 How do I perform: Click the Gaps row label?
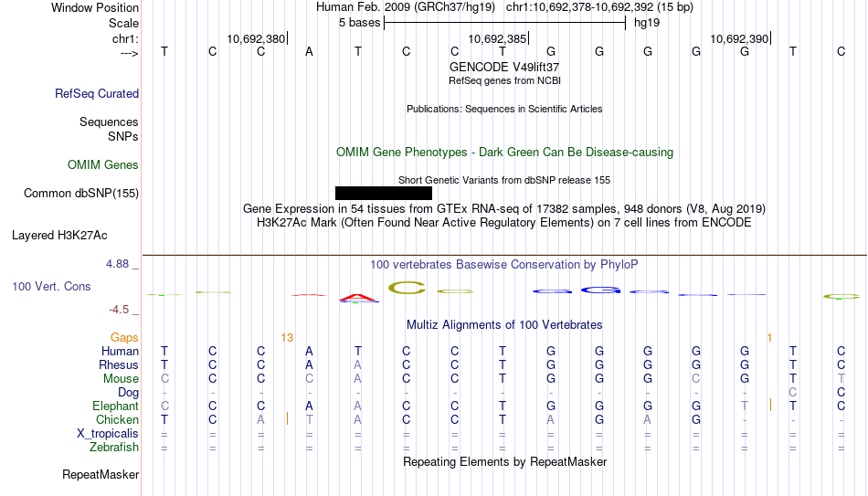pyautogui.click(x=124, y=338)
